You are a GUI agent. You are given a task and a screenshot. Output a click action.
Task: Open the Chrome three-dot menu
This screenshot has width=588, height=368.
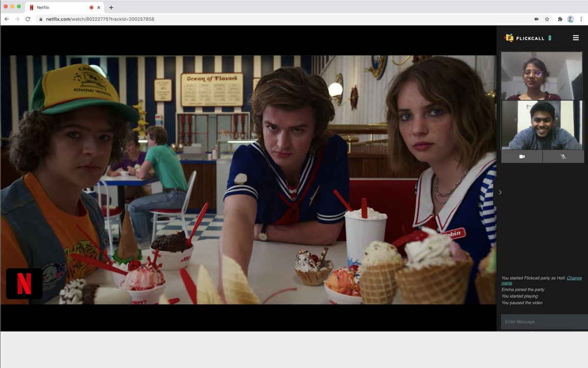[581, 19]
